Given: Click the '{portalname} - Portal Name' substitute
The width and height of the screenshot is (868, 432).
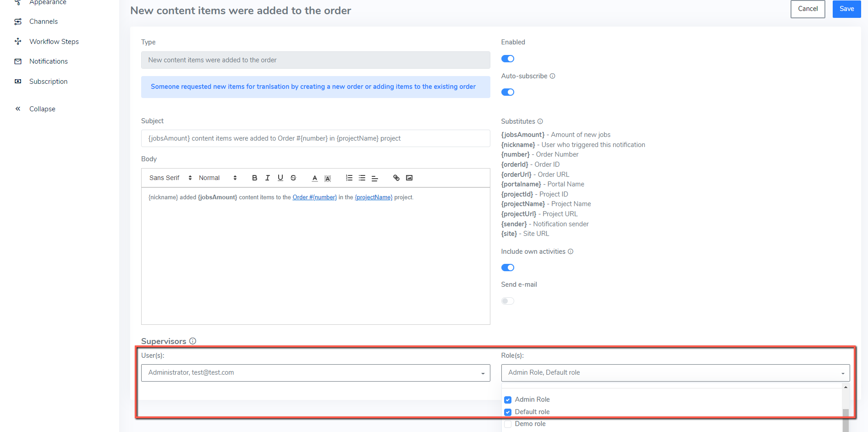Looking at the screenshot, I should click(543, 184).
